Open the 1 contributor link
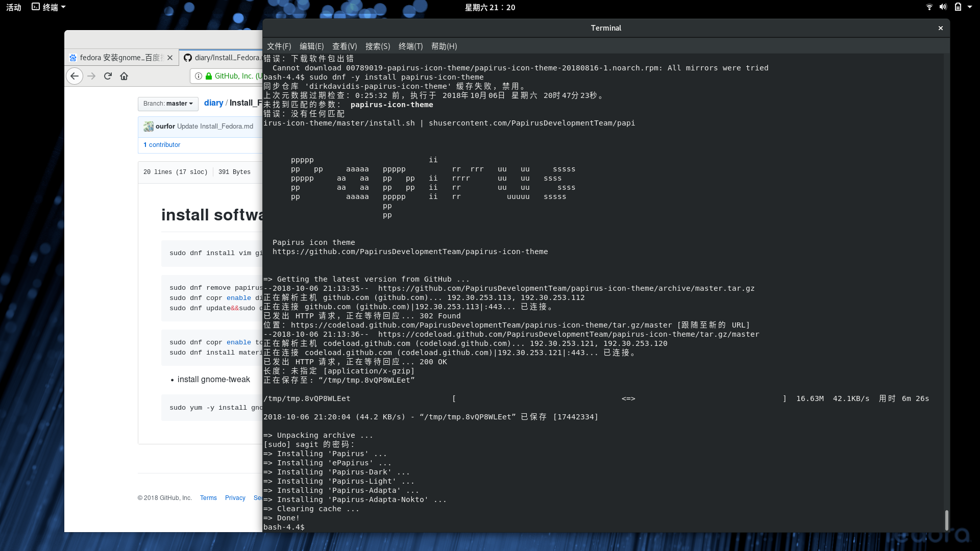The height and width of the screenshot is (551, 980). pyautogui.click(x=162, y=145)
